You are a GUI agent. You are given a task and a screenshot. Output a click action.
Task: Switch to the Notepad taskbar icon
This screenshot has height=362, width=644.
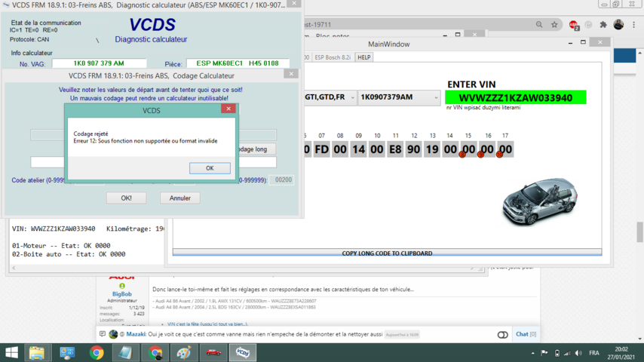[x=126, y=352]
